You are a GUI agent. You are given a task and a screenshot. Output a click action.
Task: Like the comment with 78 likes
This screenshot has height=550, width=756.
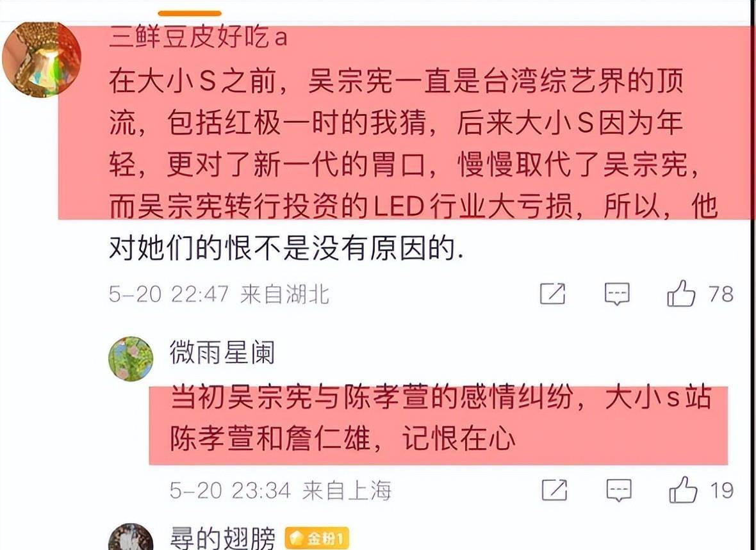[681, 293]
